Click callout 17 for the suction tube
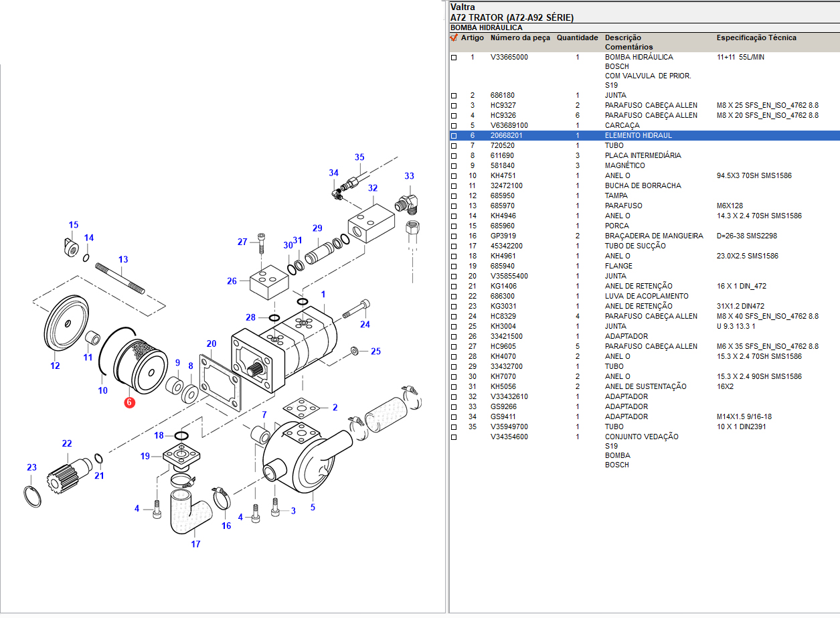840x618 pixels. pyautogui.click(x=195, y=544)
